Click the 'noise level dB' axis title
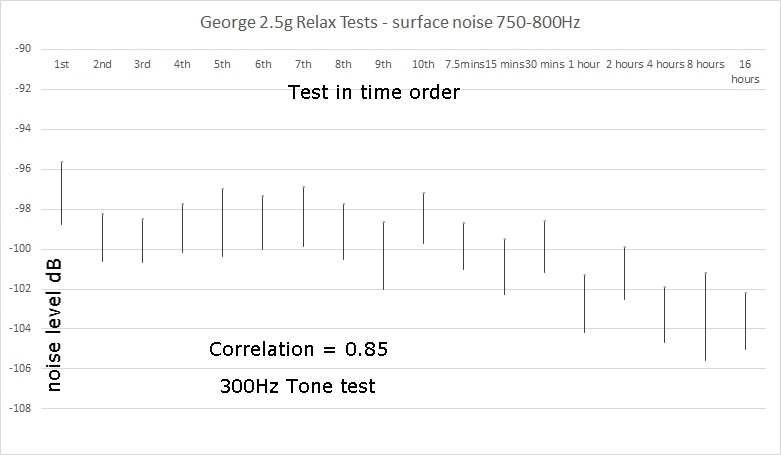 pyautogui.click(x=54, y=325)
